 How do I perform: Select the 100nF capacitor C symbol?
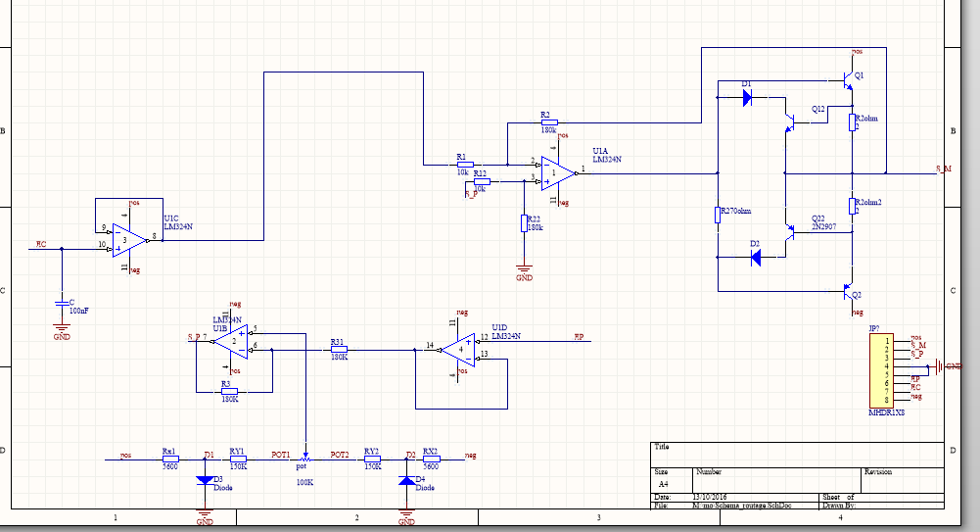[62, 303]
